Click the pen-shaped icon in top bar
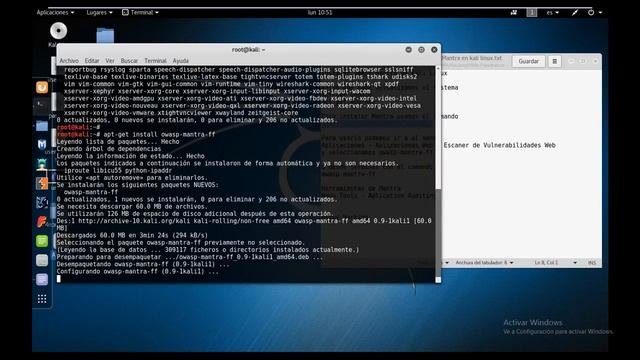 tap(575, 13)
